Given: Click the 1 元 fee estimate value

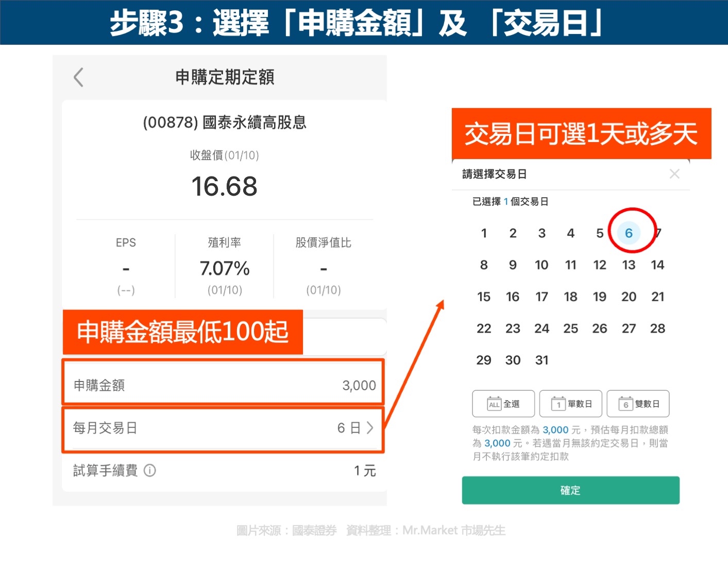Looking at the screenshot, I should 365,471.
